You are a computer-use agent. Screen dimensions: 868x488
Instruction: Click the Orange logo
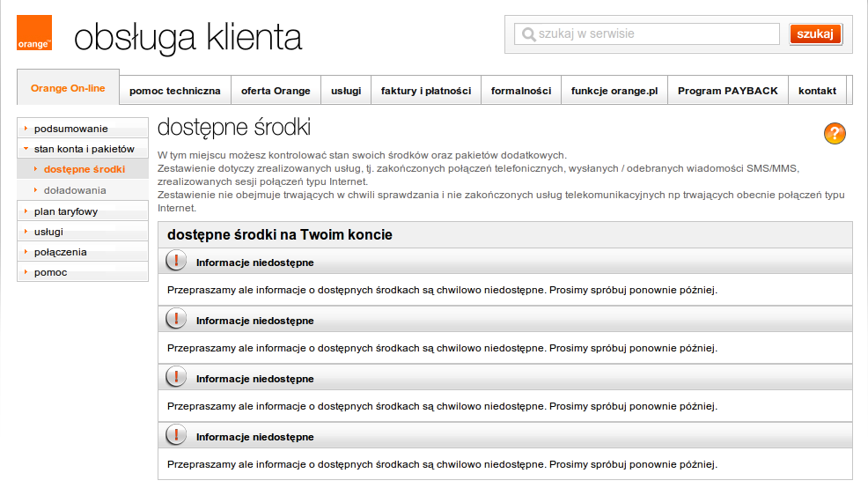pyautogui.click(x=34, y=33)
